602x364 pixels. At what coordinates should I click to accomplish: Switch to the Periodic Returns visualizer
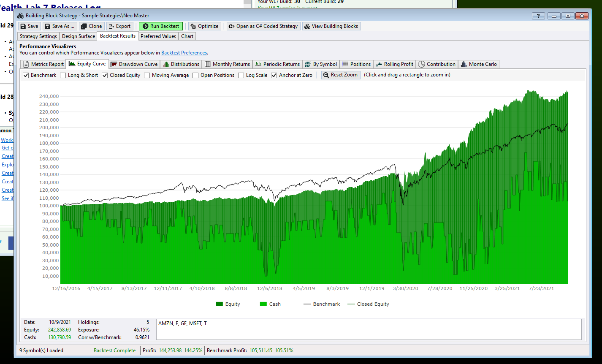(x=277, y=64)
